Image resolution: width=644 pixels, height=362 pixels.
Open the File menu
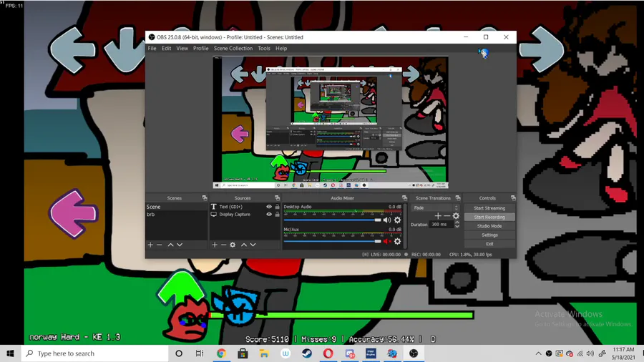pos(152,49)
